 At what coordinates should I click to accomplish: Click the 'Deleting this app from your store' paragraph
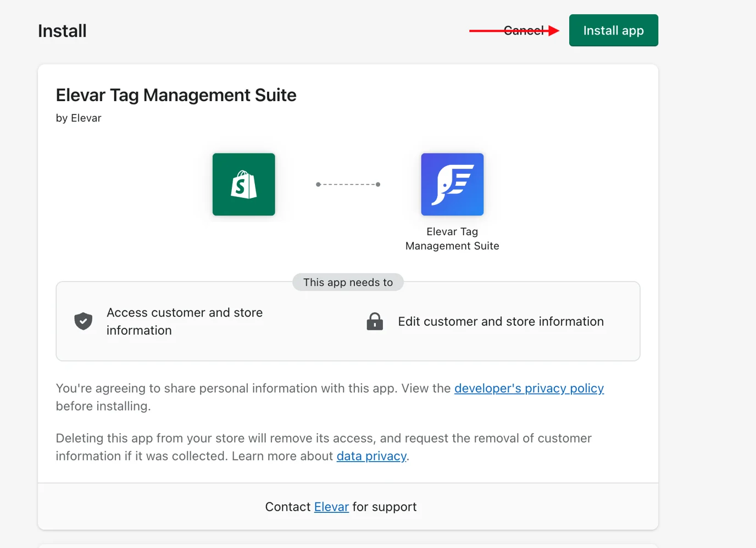(324, 447)
